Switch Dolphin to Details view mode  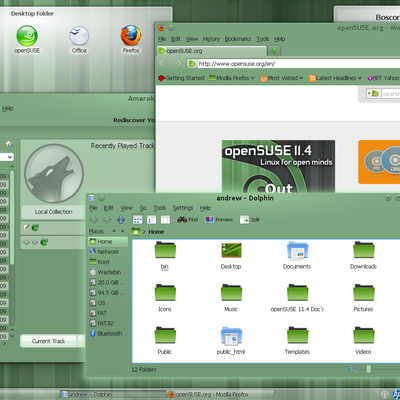pos(152,220)
